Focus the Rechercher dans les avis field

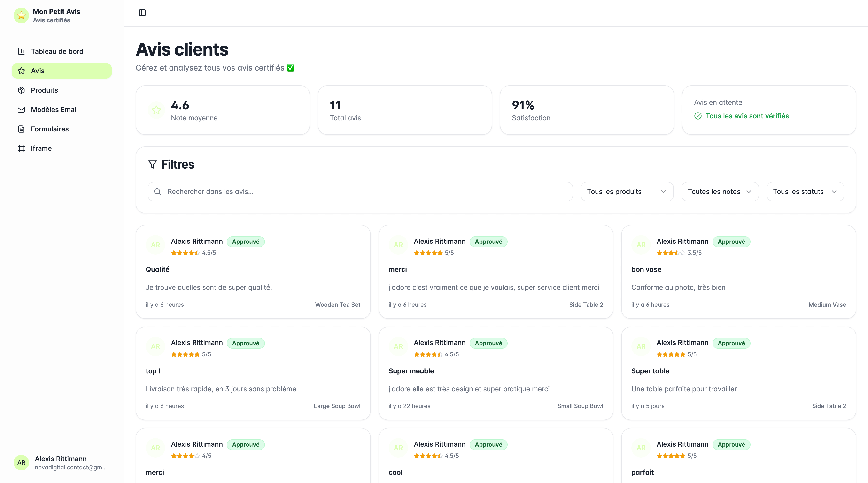(x=360, y=192)
